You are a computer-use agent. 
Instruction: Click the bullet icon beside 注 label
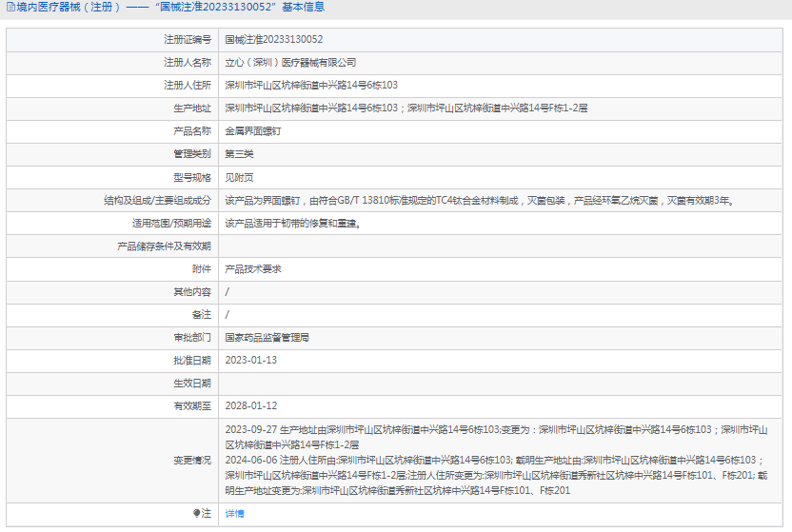[x=196, y=513]
